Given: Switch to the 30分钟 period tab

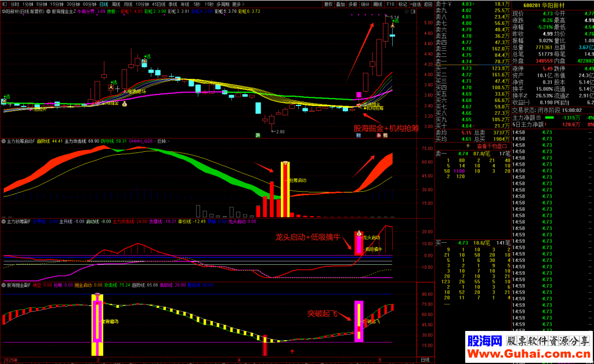Looking at the screenshot, I should [x=73, y=4].
